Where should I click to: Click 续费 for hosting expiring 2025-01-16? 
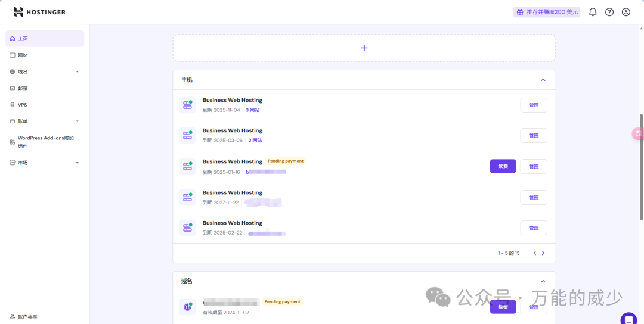[x=503, y=166]
